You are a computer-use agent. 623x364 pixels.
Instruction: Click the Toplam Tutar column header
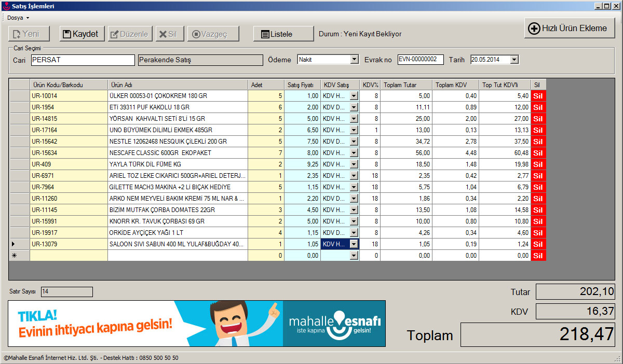click(x=407, y=85)
